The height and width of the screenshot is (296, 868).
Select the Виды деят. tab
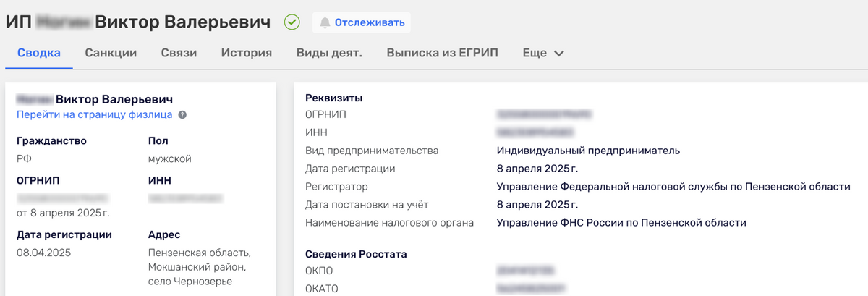(329, 53)
